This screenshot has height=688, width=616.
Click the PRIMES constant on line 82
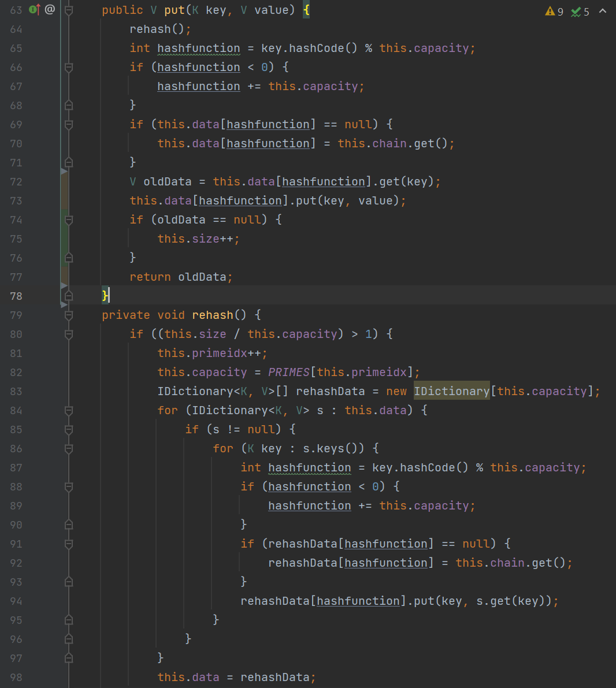point(288,372)
